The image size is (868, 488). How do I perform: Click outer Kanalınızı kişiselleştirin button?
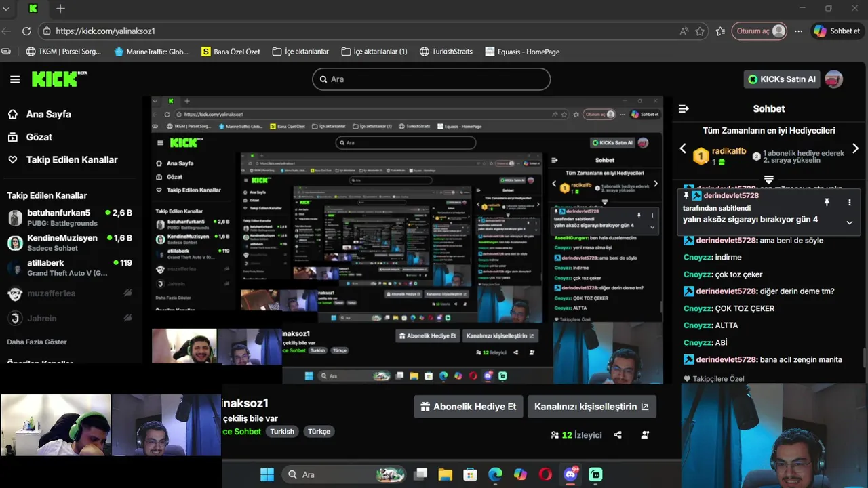pyautogui.click(x=591, y=407)
